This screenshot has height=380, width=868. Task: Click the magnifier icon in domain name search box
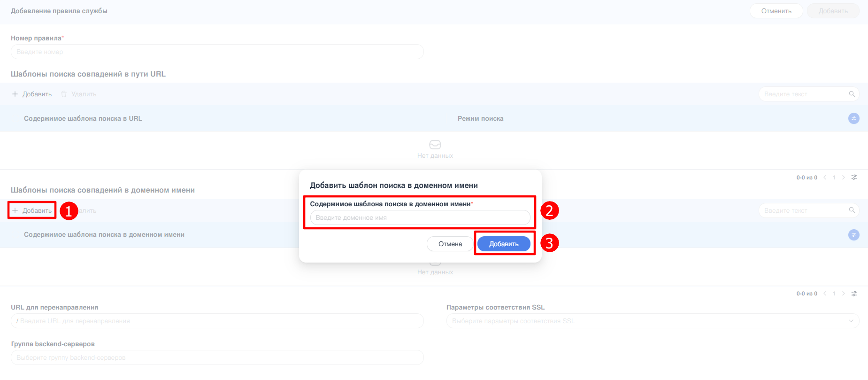852,210
